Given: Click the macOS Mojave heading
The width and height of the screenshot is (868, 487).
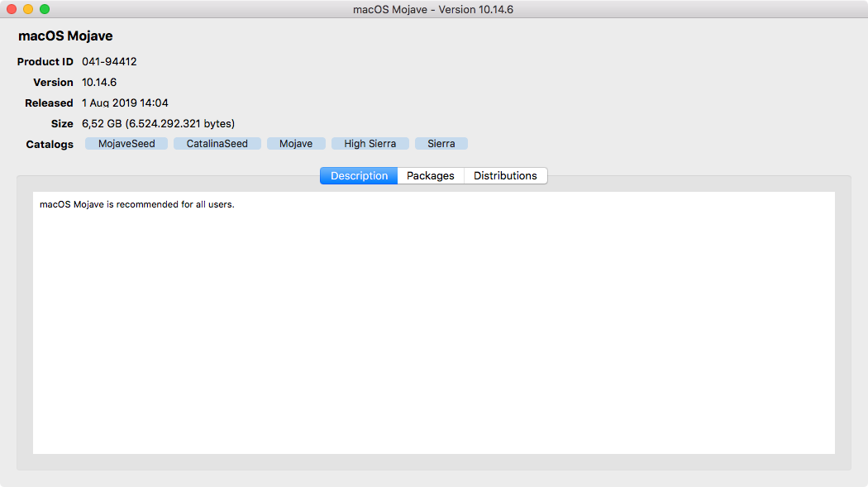Looking at the screenshot, I should pyautogui.click(x=65, y=36).
